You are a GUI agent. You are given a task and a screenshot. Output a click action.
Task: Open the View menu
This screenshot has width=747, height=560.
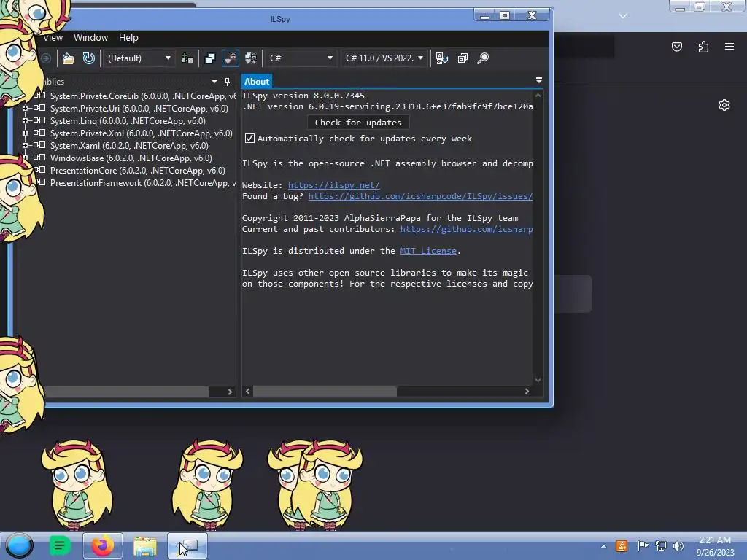coord(53,38)
